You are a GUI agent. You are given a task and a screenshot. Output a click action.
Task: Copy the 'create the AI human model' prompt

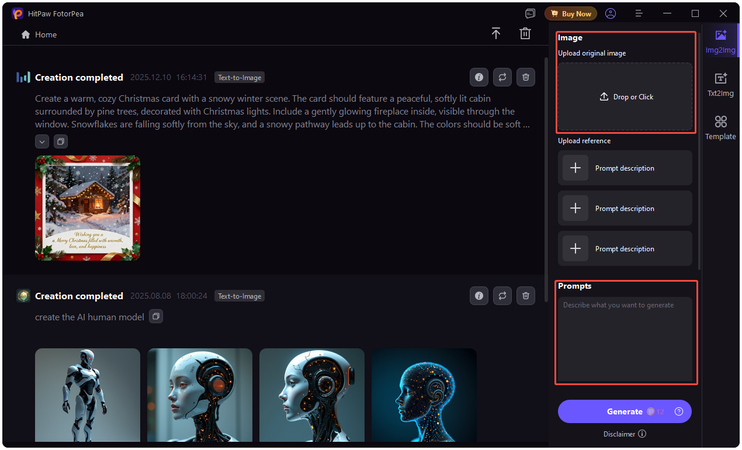[156, 317]
